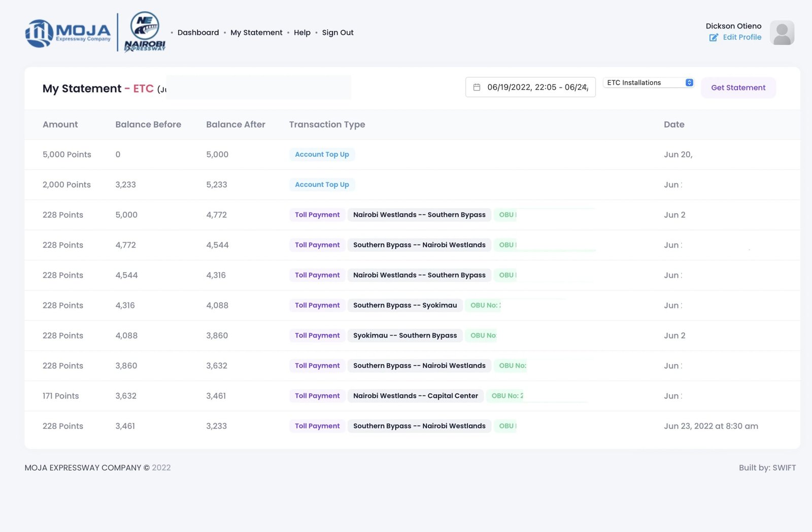
Task: Click the Transaction Type column header
Action: [327, 124]
